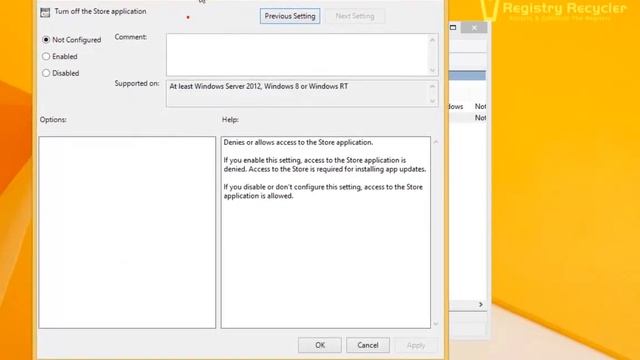
Task: Click the policy setting icon beside the title
Action: [x=45, y=12]
